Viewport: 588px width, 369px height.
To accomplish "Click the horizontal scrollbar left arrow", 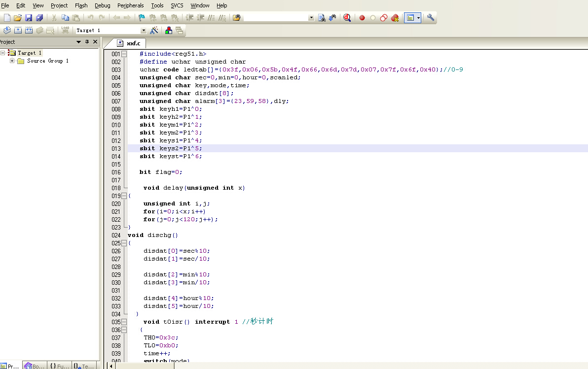I will pos(111,366).
